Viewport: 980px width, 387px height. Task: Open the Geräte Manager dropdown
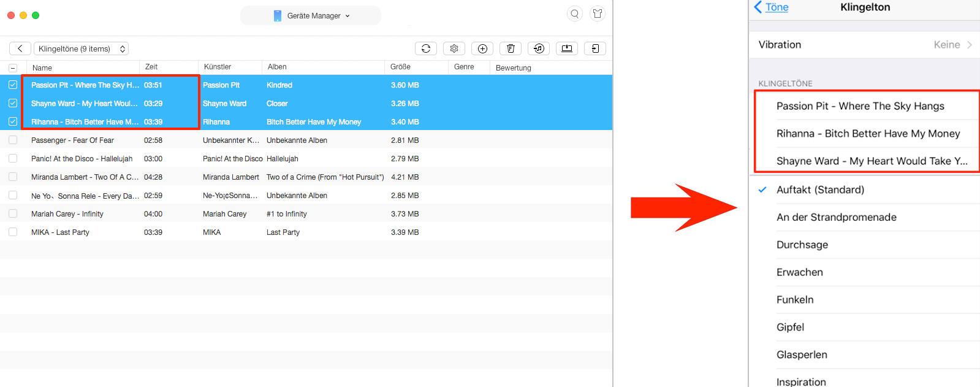coord(311,15)
